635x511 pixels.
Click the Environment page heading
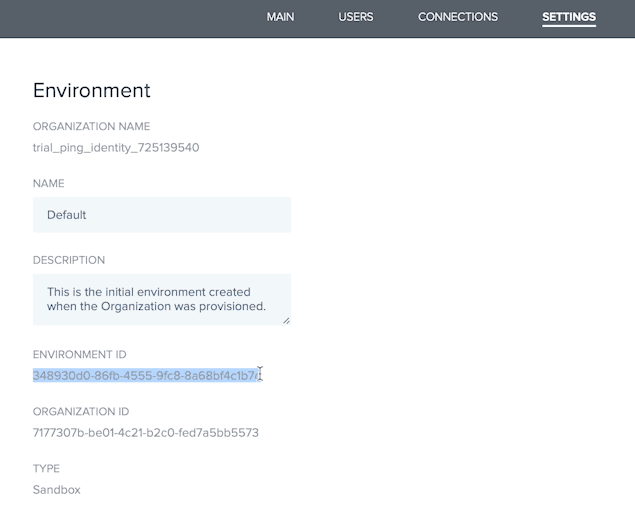click(x=92, y=91)
